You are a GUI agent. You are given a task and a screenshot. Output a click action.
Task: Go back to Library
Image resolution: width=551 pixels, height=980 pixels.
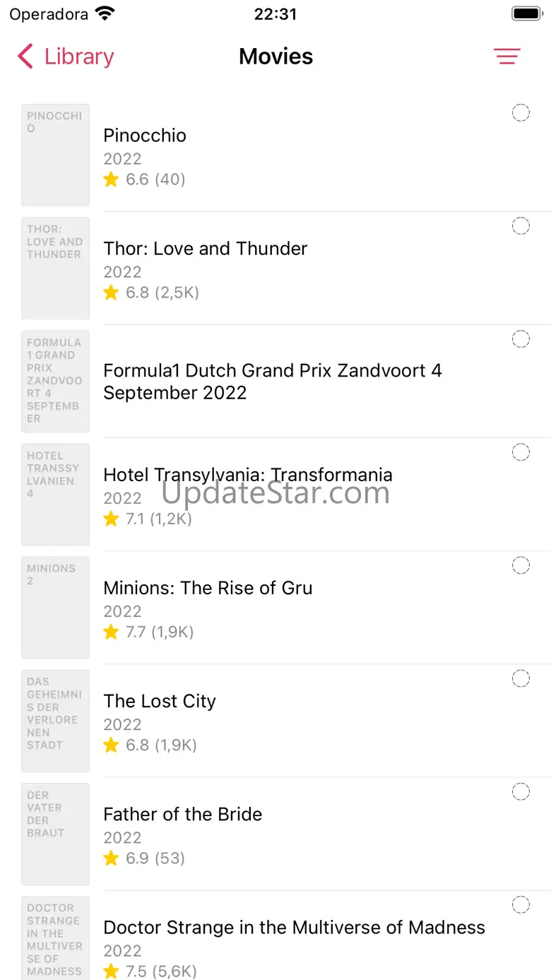(78, 57)
